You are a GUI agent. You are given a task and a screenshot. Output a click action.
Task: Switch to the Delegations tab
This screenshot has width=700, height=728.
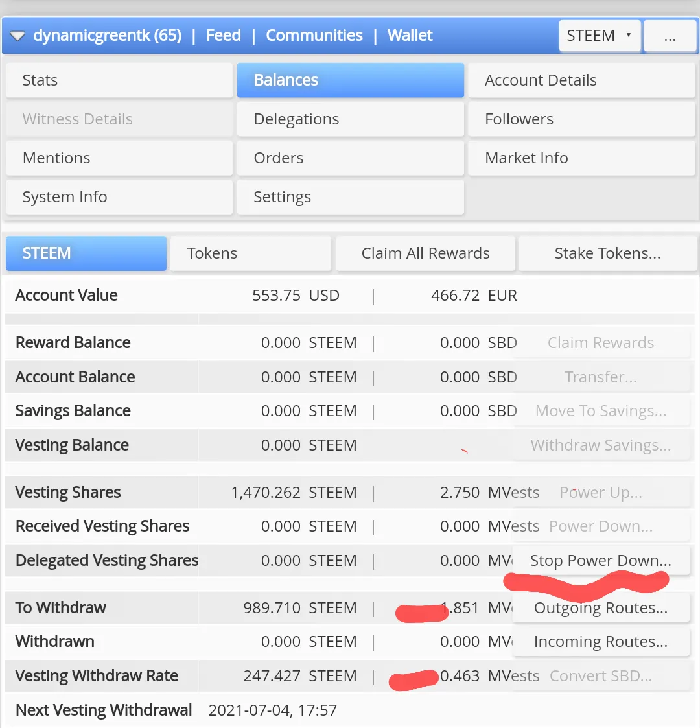(x=351, y=119)
